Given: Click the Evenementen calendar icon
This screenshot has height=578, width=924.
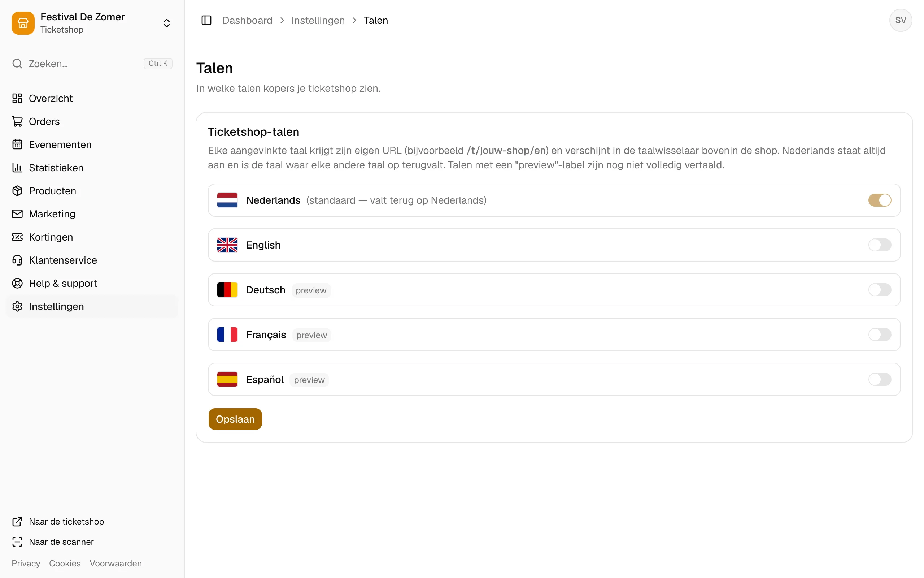Looking at the screenshot, I should pos(17,144).
